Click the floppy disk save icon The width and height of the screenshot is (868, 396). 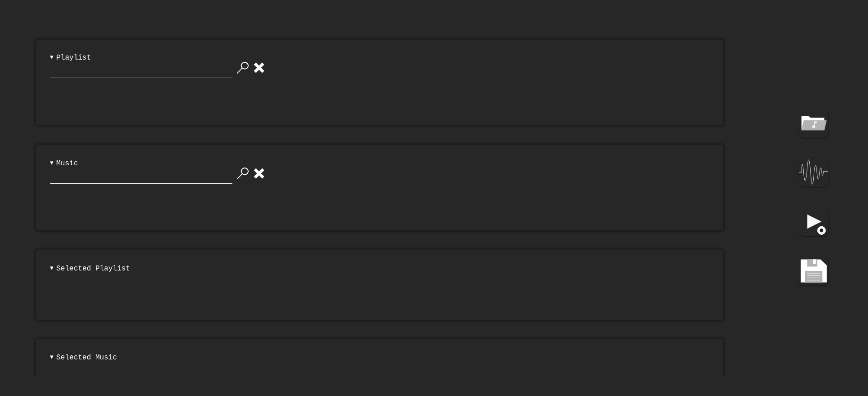tap(813, 271)
